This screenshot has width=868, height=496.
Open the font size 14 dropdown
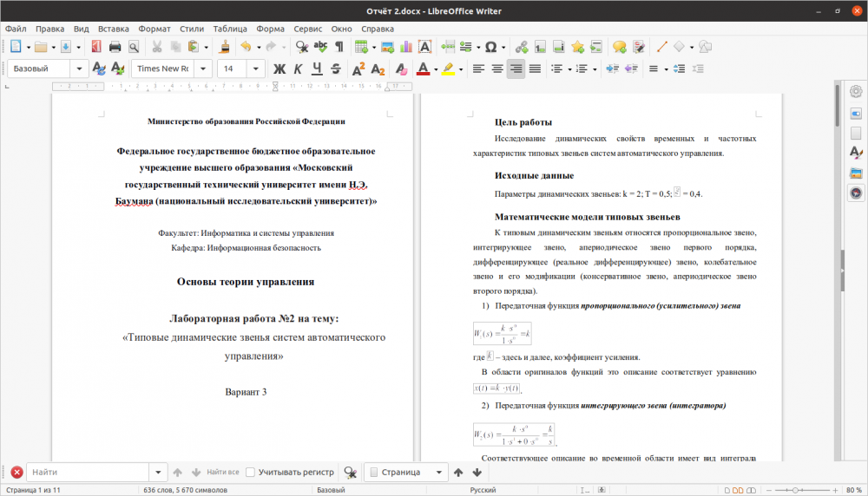pos(258,69)
